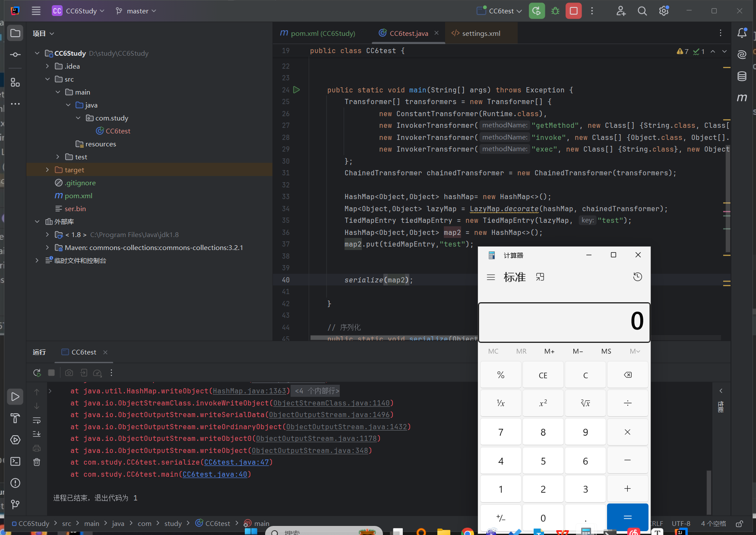Viewport: 756px width, 535px height.
Task: Open the Run tool window play icon
Action: pyautogui.click(x=15, y=397)
